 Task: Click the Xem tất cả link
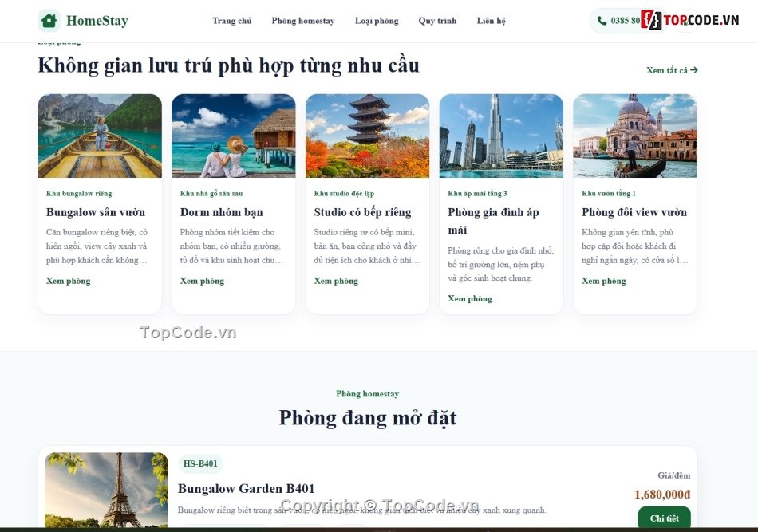click(672, 70)
